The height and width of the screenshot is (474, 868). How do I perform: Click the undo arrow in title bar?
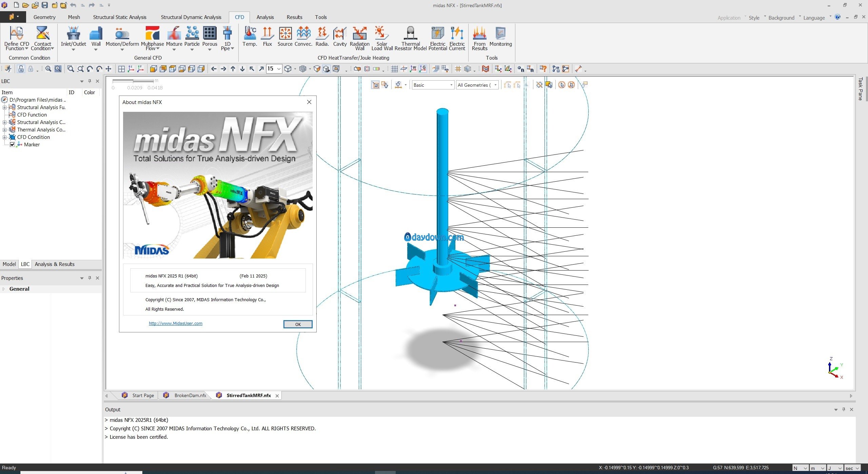(x=73, y=5)
